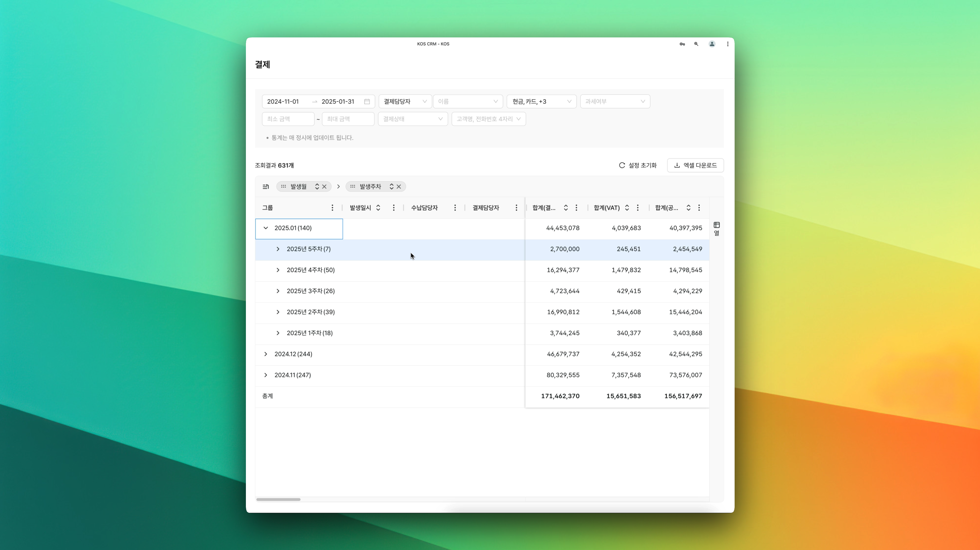Viewport: 980px width, 550px height.
Task: Open the 열 columns side panel
Action: pyautogui.click(x=716, y=229)
